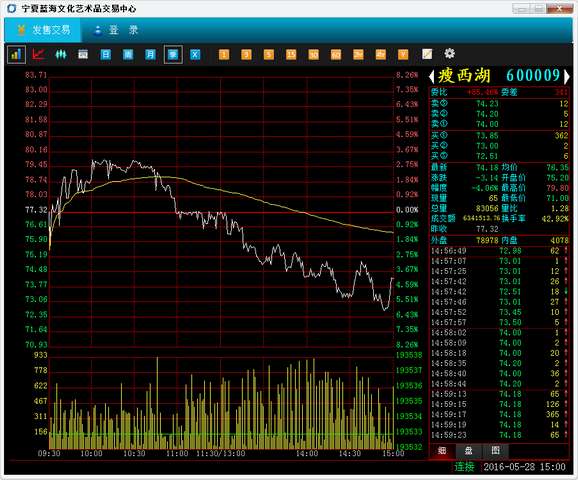Toggle the 5-minute orange period button
578x480 pixels.
[269, 55]
